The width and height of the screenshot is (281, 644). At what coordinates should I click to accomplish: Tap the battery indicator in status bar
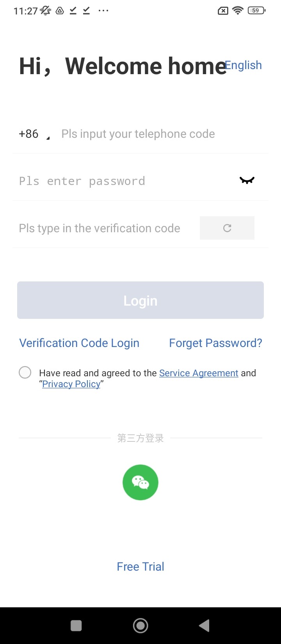pyautogui.click(x=256, y=11)
